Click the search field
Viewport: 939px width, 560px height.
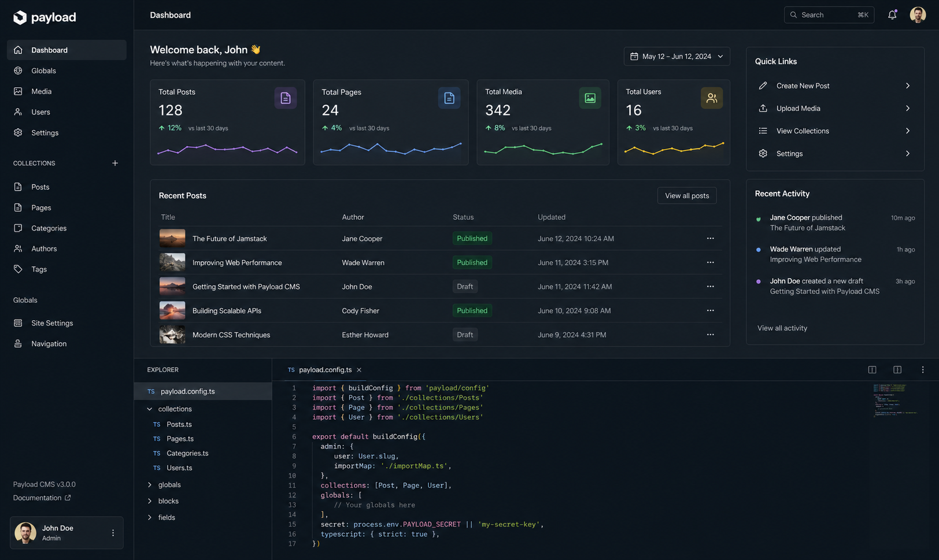tap(829, 15)
